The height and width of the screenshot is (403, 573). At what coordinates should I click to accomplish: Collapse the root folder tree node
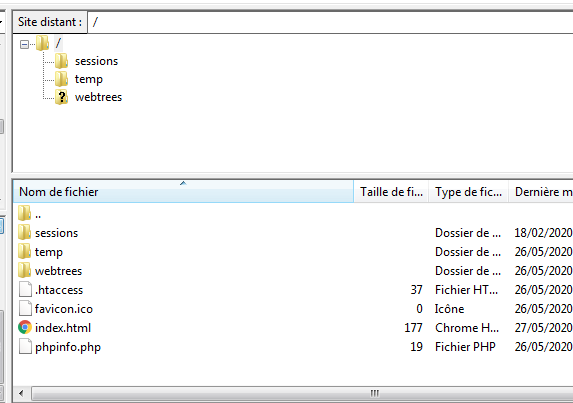24,45
